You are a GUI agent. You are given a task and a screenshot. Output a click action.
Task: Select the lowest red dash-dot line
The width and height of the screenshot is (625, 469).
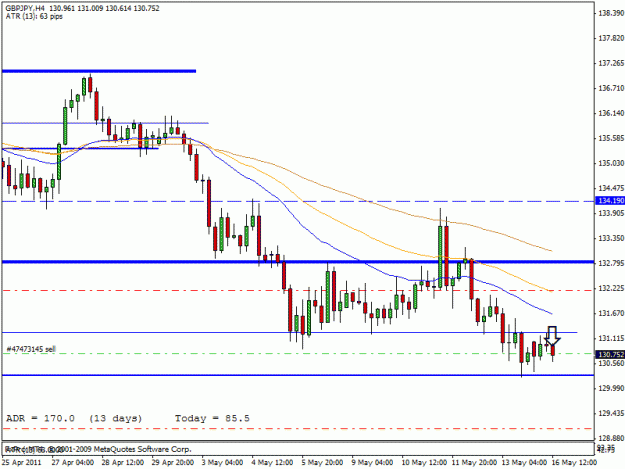pyautogui.click(x=298, y=429)
